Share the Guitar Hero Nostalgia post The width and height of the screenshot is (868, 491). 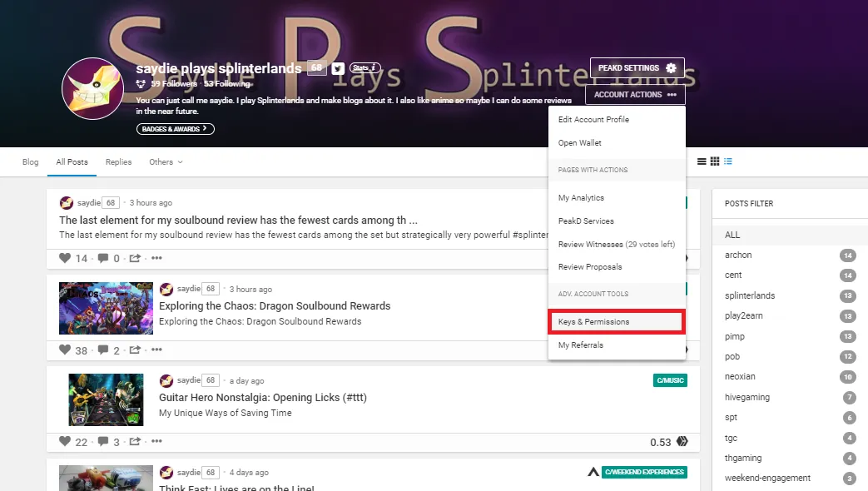(135, 441)
